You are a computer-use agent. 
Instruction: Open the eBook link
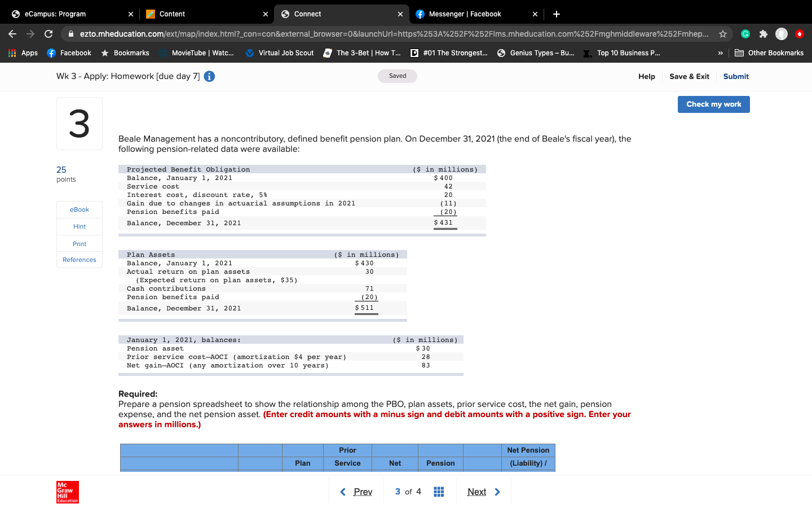pyautogui.click(x=79, y=209)
